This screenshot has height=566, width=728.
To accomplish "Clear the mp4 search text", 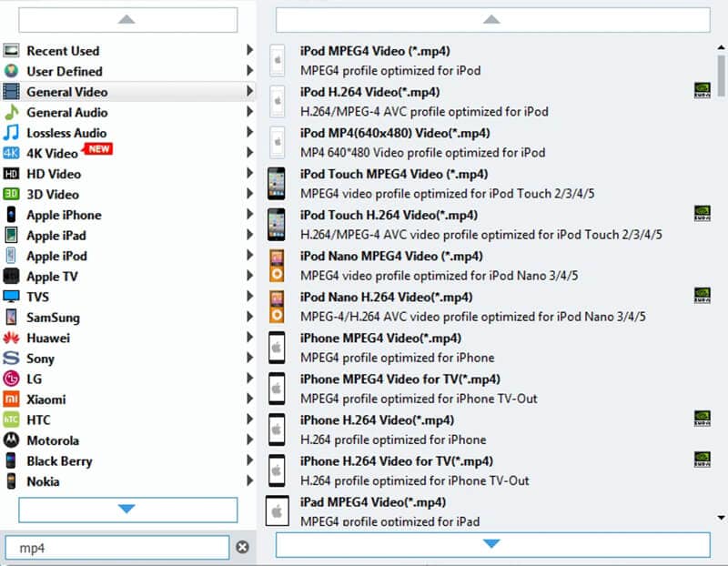I will pos(242,547).
